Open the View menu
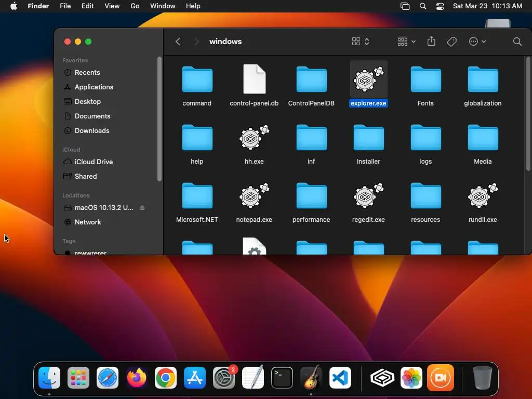This screenshot has height=399, width=532. 112,6
